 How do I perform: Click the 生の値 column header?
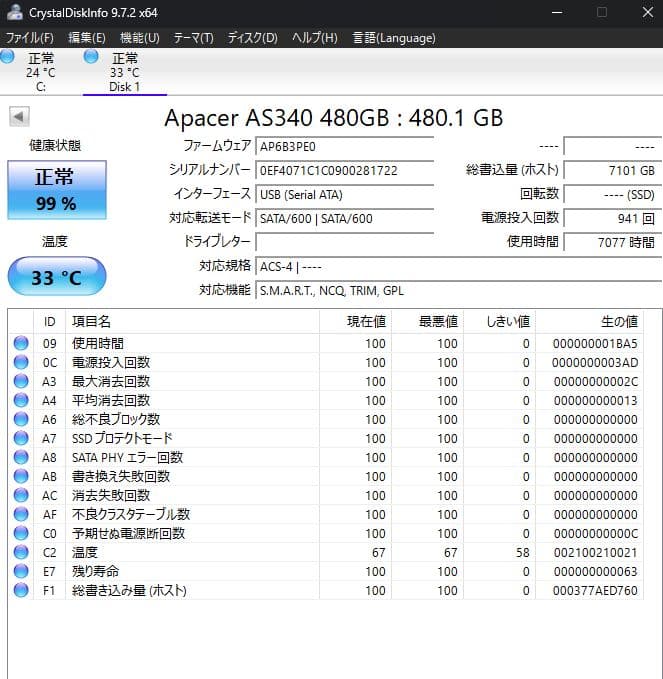click(589, 322)
